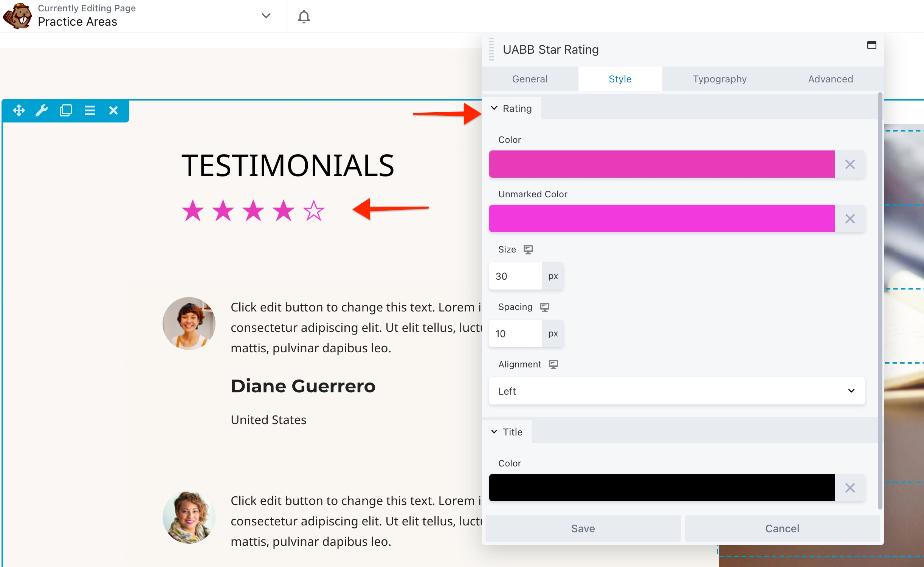The image size is (924, 567).
Task: Open the Advanced tab
Action: (x=830, y=79)
